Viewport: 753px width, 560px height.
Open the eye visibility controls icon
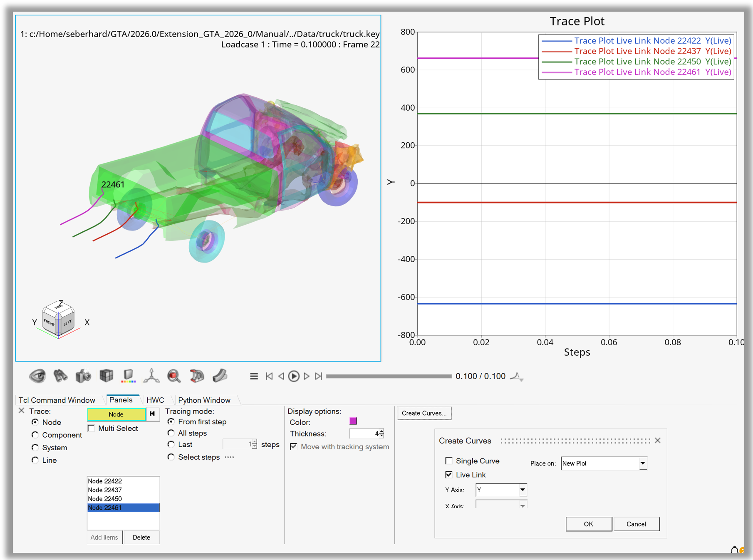(x=37, y=376)
